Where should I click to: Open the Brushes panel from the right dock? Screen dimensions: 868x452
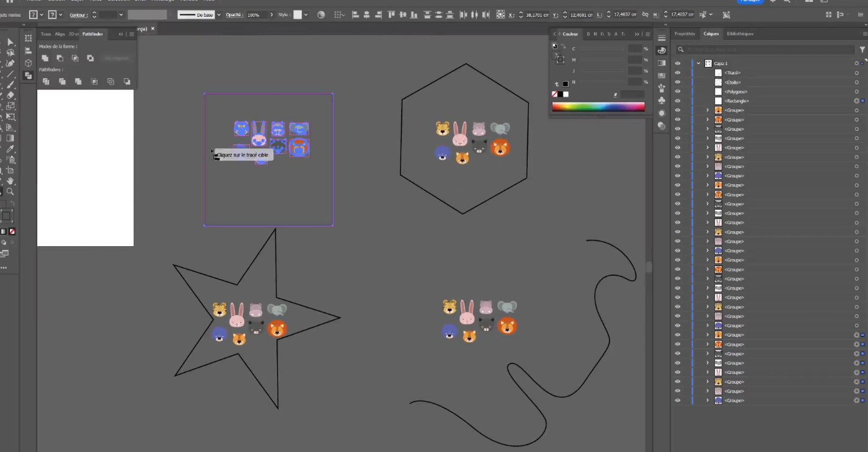tap(662, 88)
